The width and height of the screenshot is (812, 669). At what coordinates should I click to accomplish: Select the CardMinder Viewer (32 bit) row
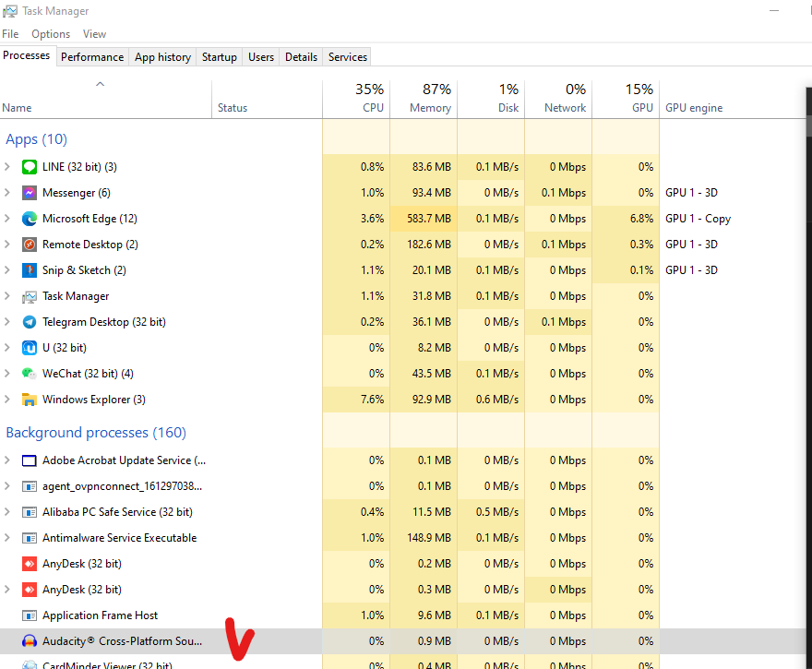pos(403,663)
